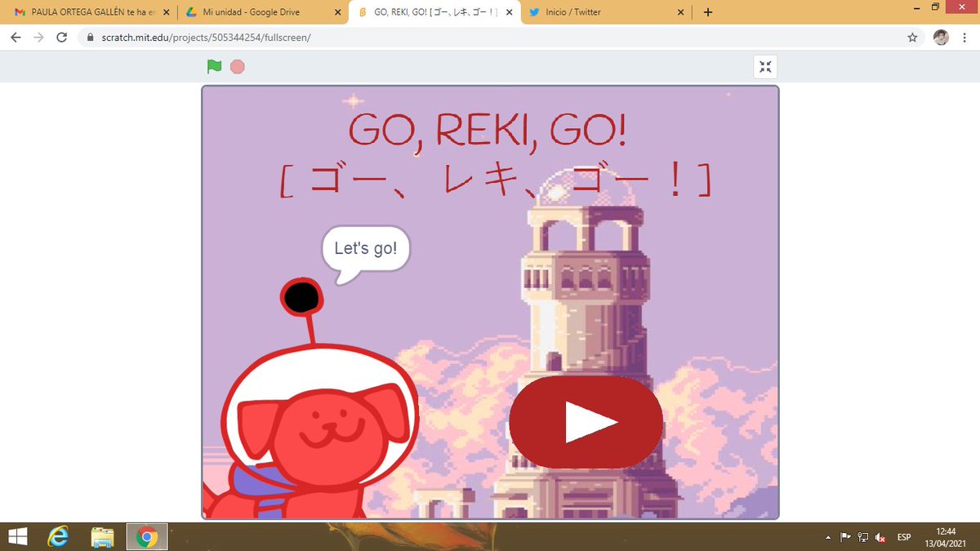The image size is (980, 551).
Task: Click the Japanese subtitle text on stage
Action: click(495, 181)
